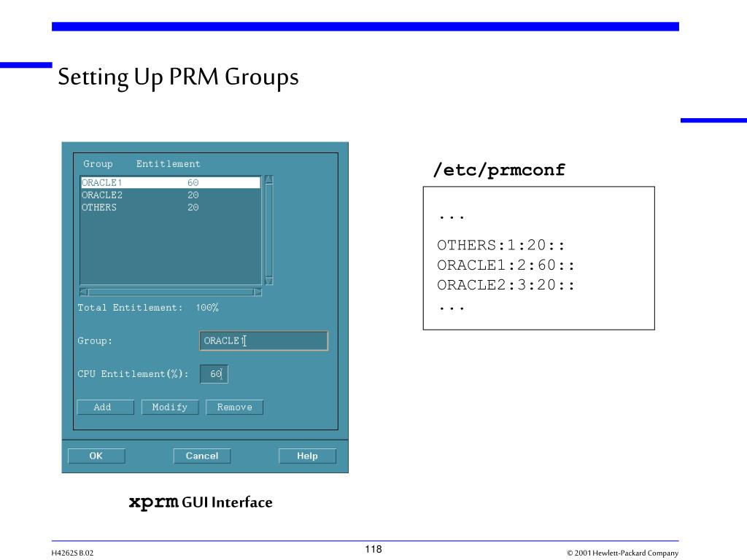Viewport: 747px width, 560px height.
Task: Click the Modify button
Action: (169, 407)
